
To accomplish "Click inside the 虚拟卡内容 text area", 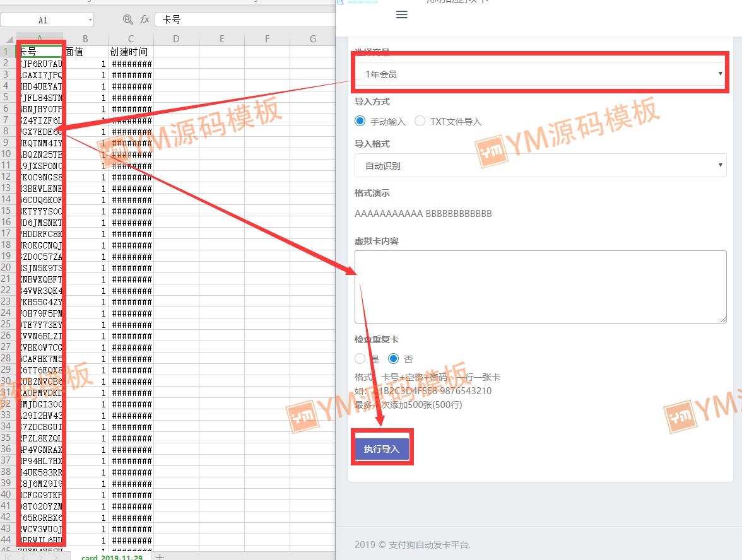I will tap(539, 286).
